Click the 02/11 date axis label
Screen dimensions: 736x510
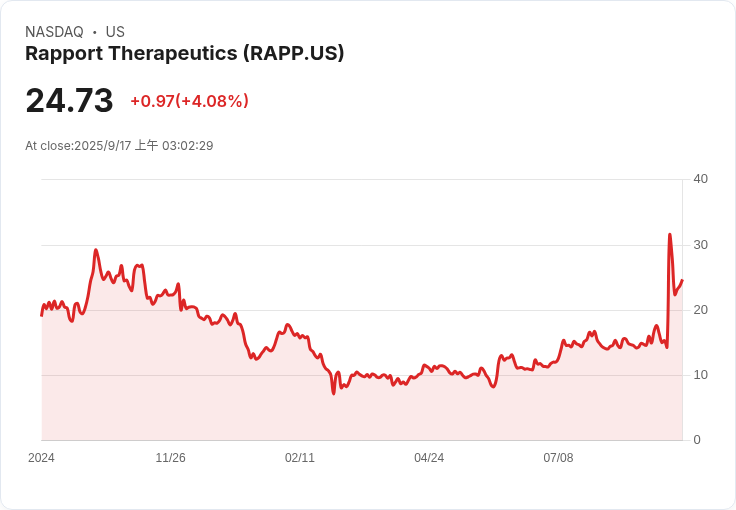pyautogui.click(x=300, y=457)
